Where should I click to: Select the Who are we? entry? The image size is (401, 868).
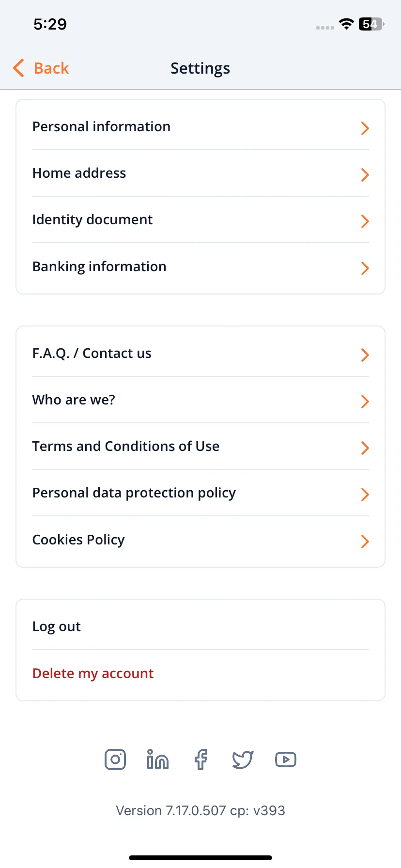point(200,400)
